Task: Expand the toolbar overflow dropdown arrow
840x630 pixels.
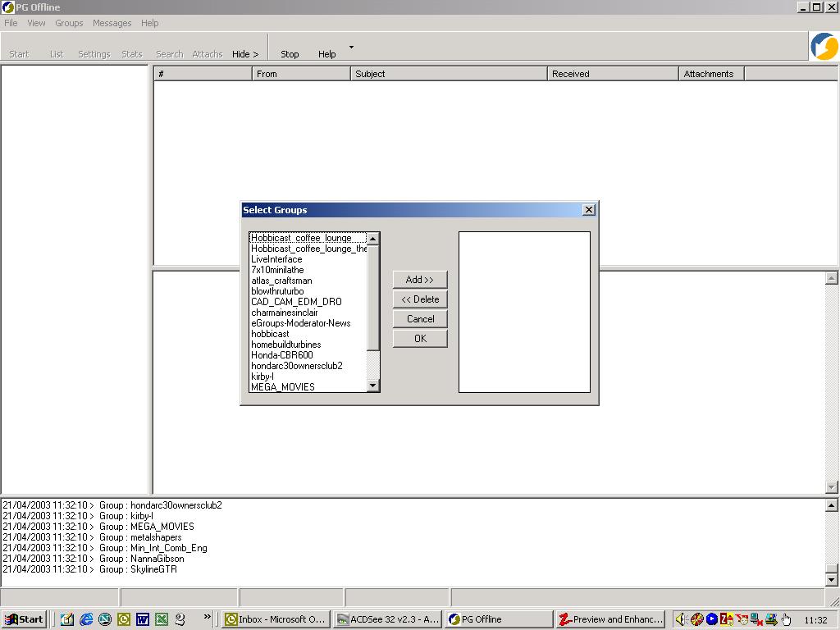Action: pyautogui.click(x=351, y=48)
